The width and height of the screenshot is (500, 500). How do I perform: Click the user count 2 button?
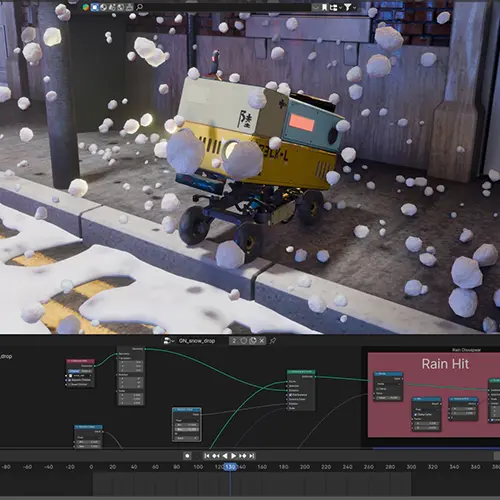tap(234, 341)
